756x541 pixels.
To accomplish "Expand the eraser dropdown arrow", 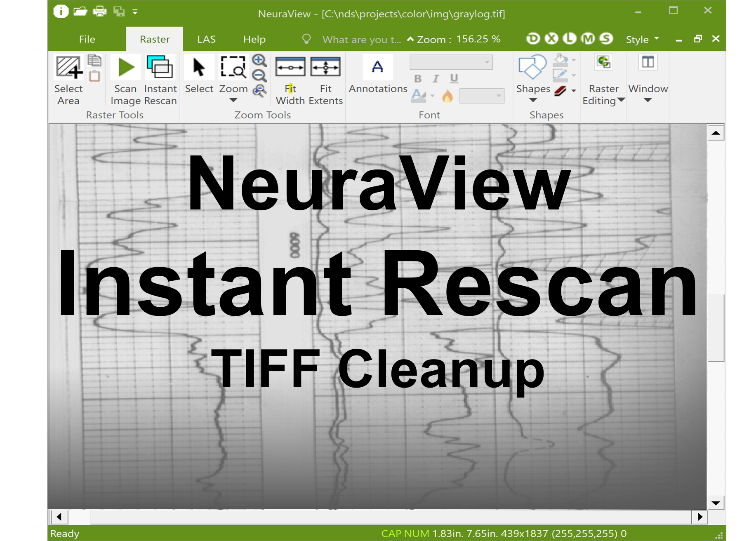I will tap(574, 91).
